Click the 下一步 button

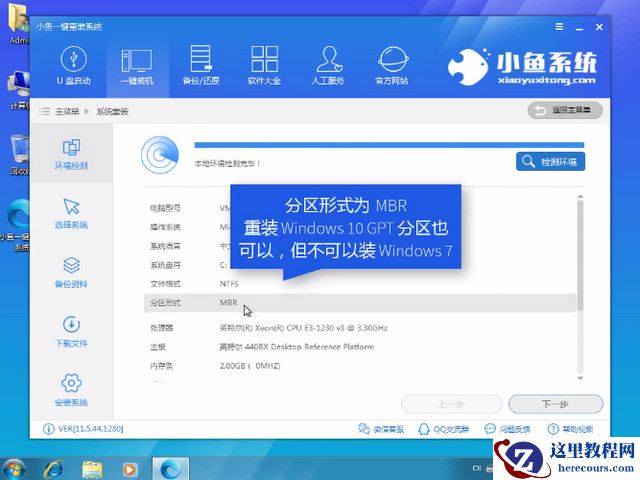[x=556, y=404]
